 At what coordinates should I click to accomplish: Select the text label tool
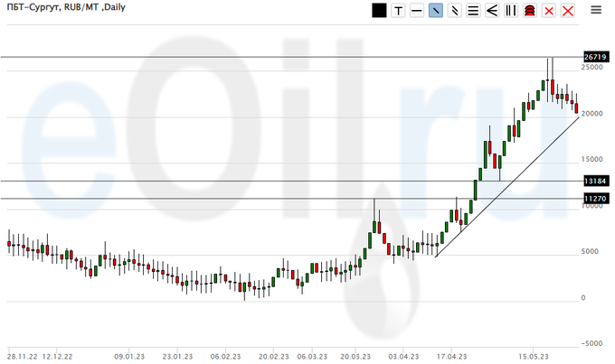point(397,11)
